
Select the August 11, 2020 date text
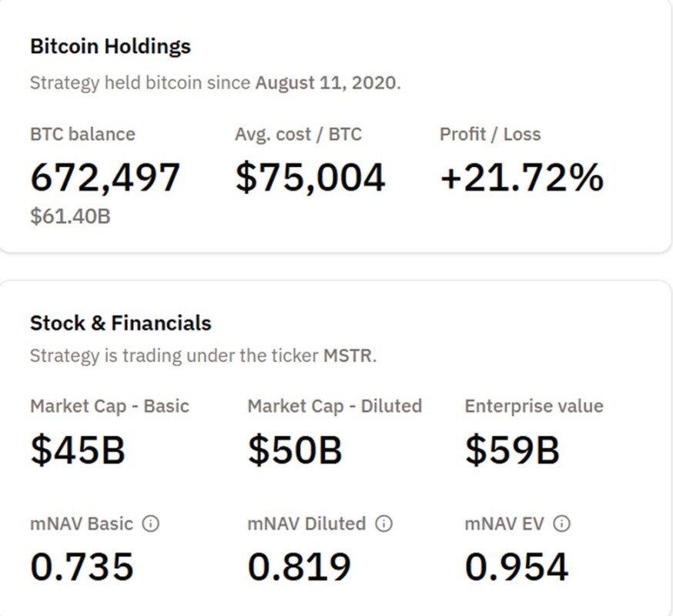point(327,82)
